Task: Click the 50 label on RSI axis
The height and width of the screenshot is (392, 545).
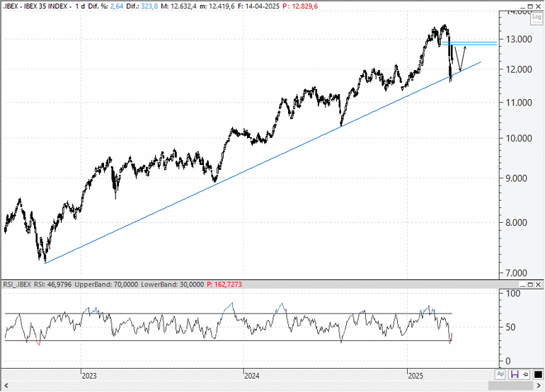Action: (x=510, y=327)
